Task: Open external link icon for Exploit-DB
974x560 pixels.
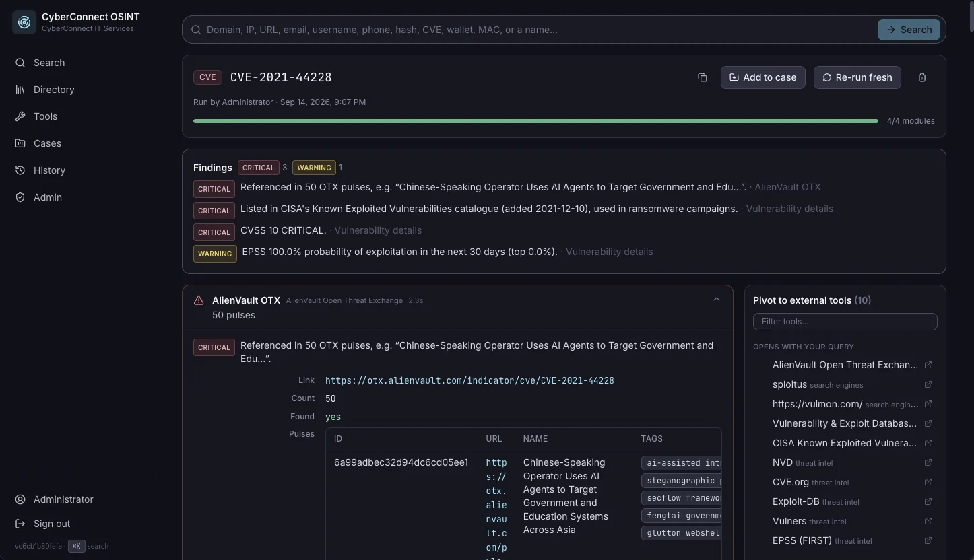Action: click(x=928, y=501)
